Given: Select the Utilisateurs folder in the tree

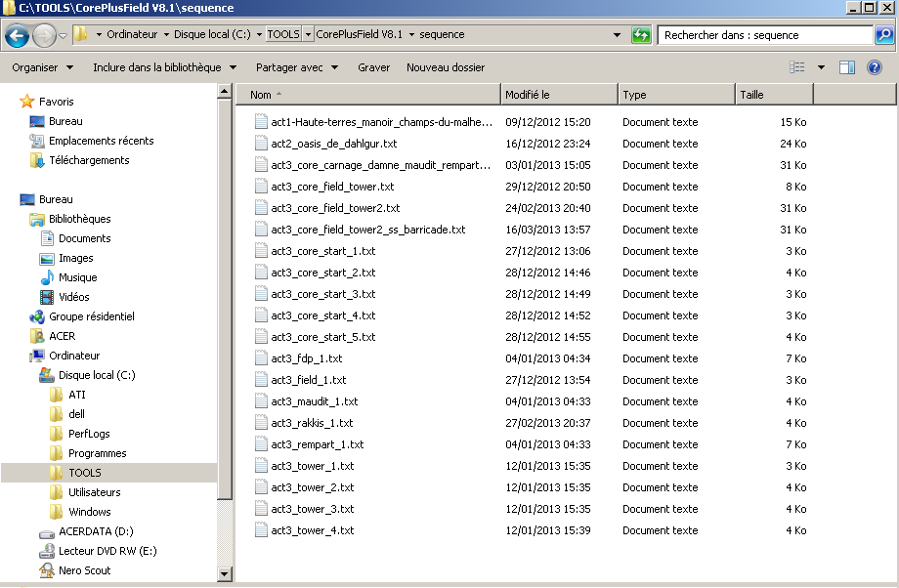Looking at the screenshot, I should coord(95,492).
